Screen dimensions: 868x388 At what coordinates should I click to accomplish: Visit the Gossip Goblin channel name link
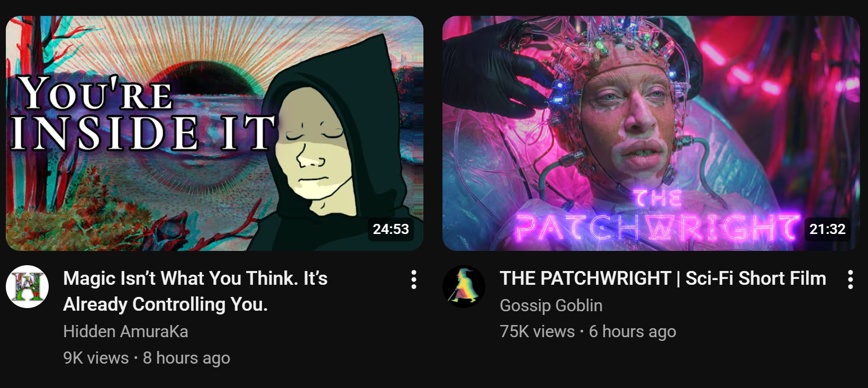(551, 305)
